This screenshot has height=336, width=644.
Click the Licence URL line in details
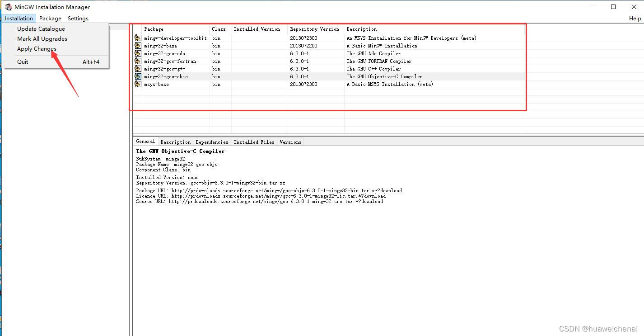[261, 196]
